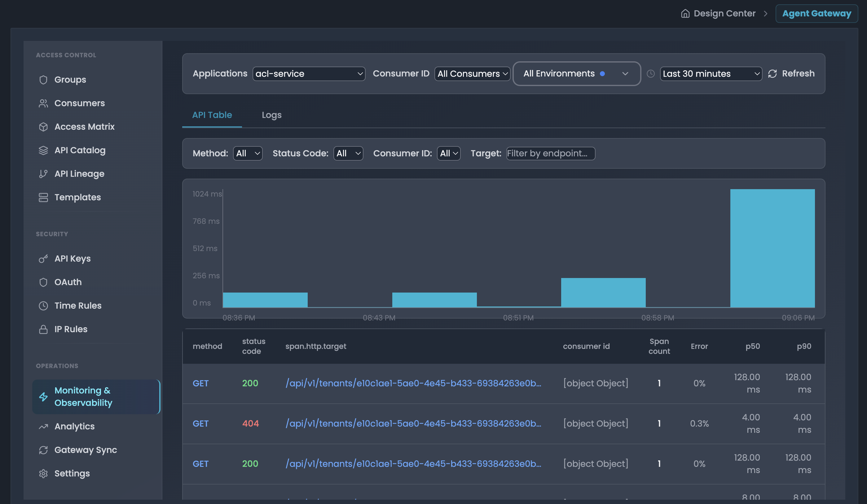Open Time Rules clock icon
Screen dimensions: 867x504
coord(43,306)
